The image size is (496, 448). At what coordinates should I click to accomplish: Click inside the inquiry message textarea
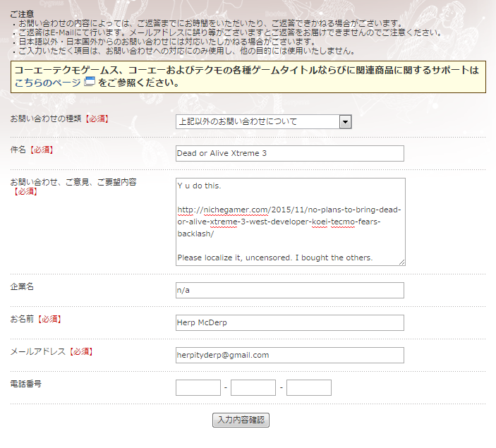pos(291,222)
